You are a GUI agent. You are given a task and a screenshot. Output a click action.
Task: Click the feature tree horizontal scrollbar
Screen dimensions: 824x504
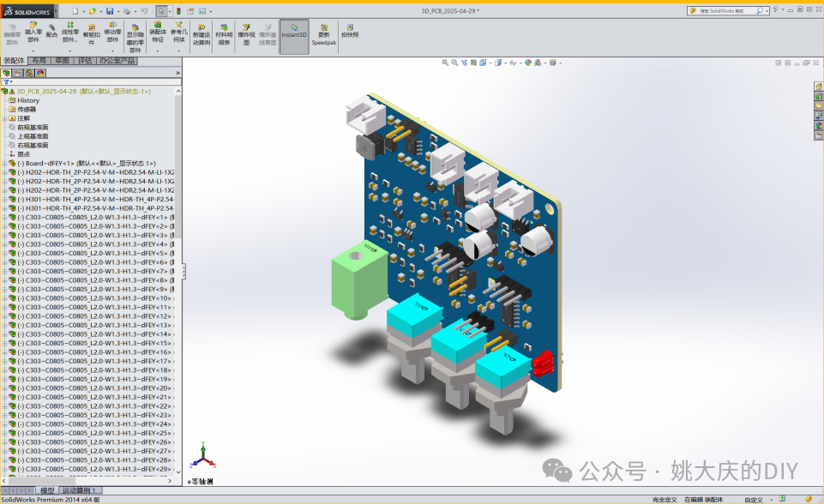tap(42, 480)
